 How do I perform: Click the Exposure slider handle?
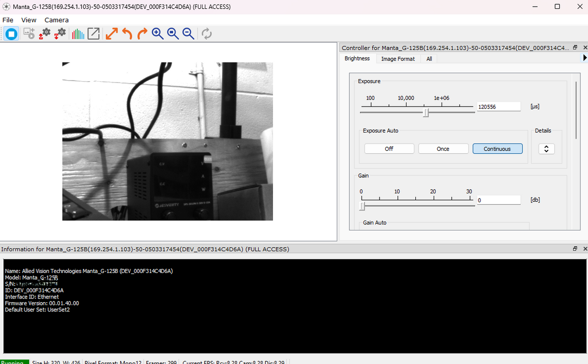pyautogui.click(x=426, y=112)
